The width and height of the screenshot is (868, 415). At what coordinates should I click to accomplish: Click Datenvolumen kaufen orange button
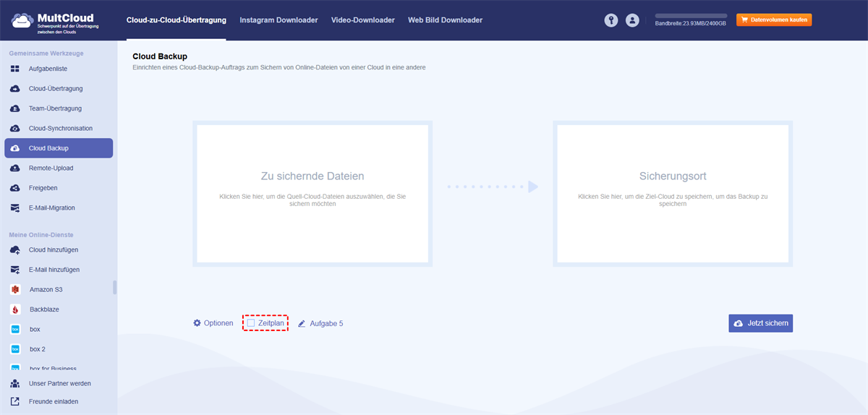coord(774,20)
